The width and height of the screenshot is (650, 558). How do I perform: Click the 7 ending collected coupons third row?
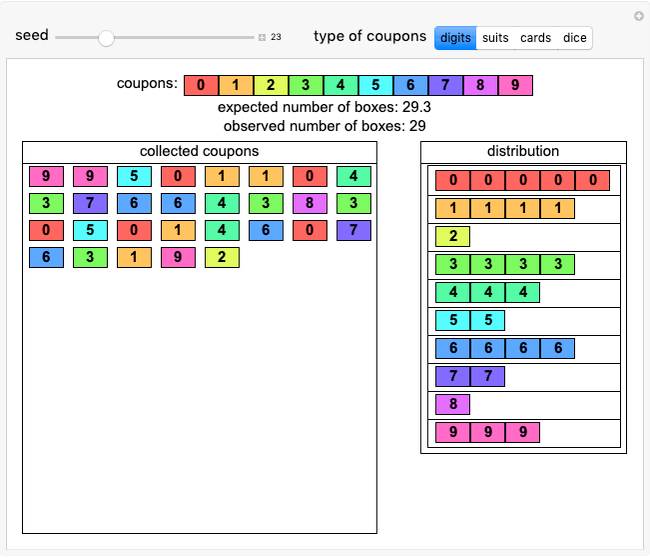pyautogui.click(x=354, y=230)
